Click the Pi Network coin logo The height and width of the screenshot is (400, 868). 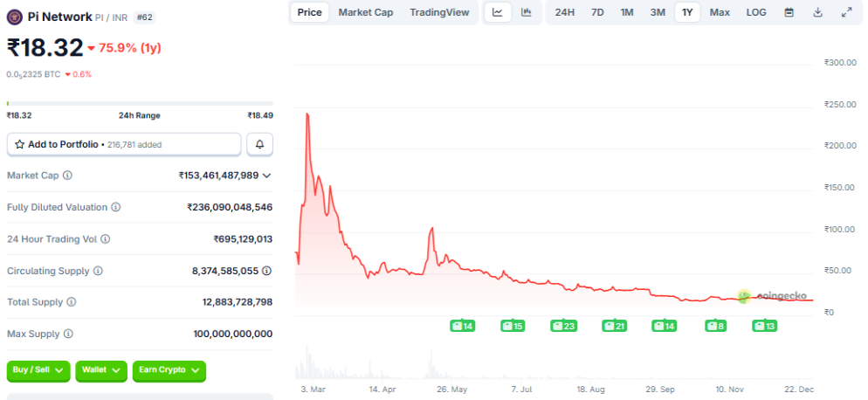tap(15, 17)
